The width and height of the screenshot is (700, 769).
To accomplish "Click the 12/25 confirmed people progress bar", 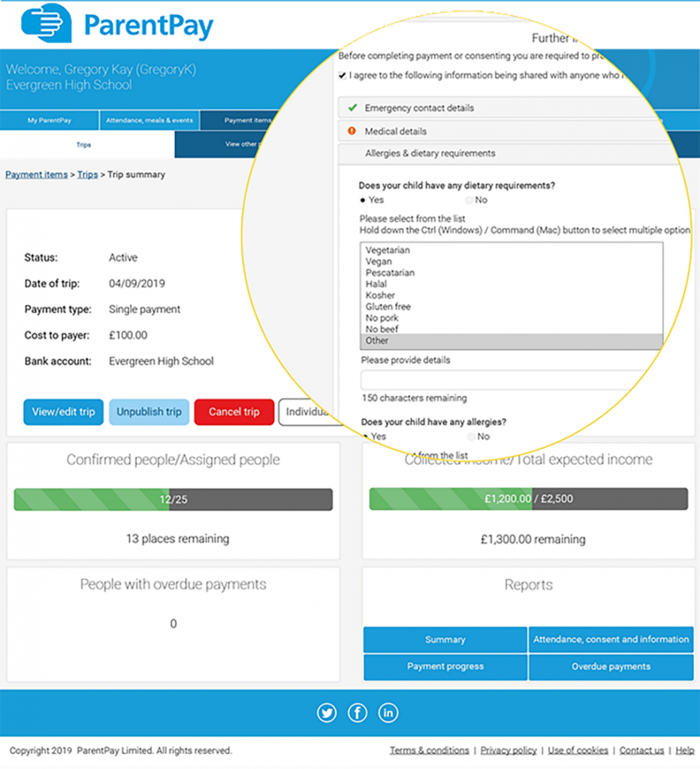I will tap(173, 499).
